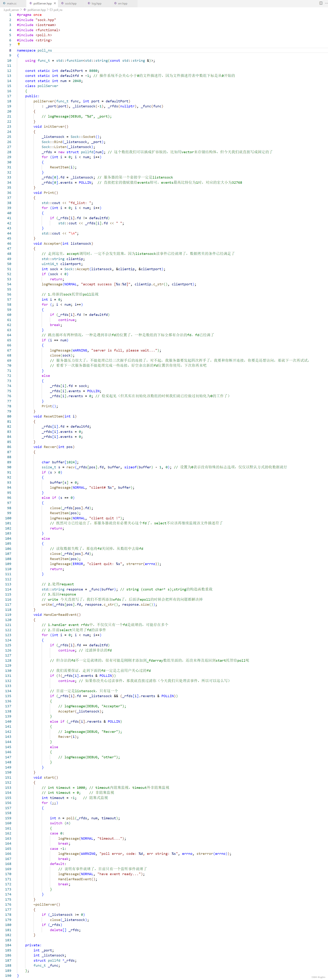Click 'void HandlerReadEvent()' header

(x=57, y=615)
